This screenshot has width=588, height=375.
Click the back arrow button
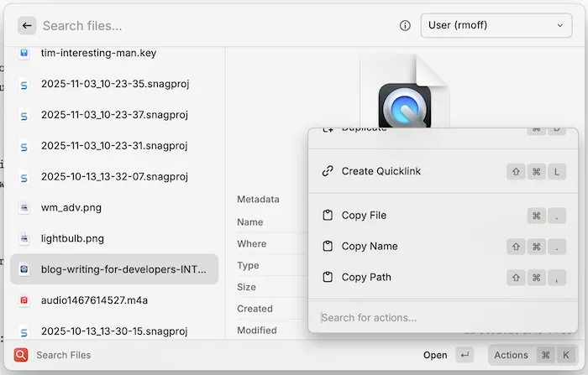coord(27,25)
